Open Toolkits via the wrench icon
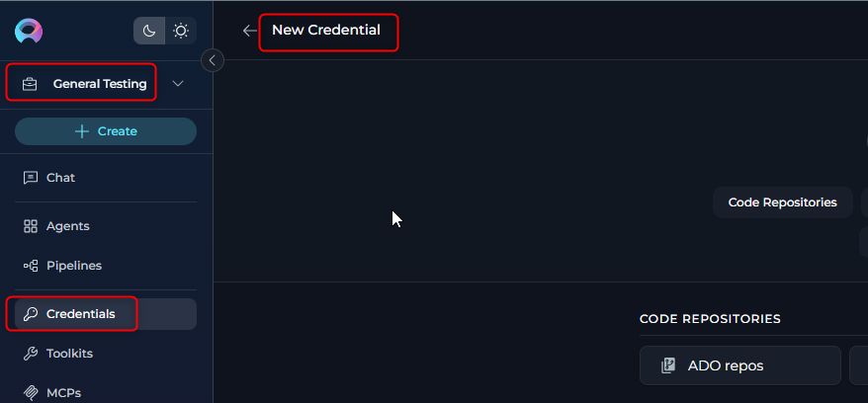Viewport: 868px width, 403px height. pyautogui.click(x=31, y=354)
